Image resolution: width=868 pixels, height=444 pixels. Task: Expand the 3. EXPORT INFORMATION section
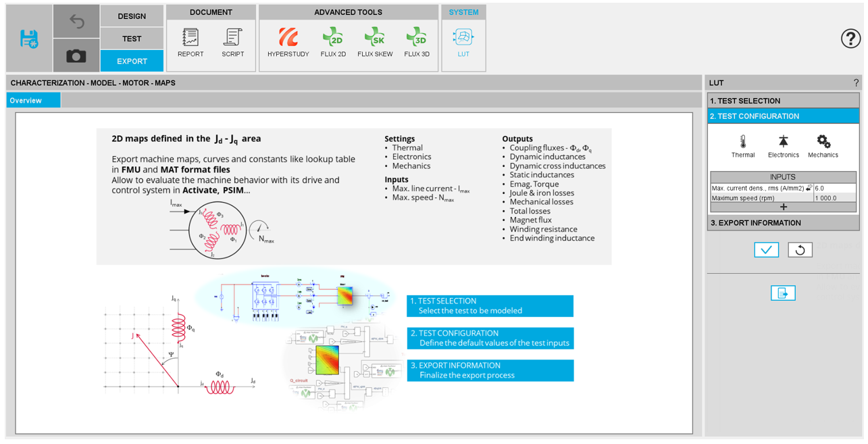pos(784,223)
